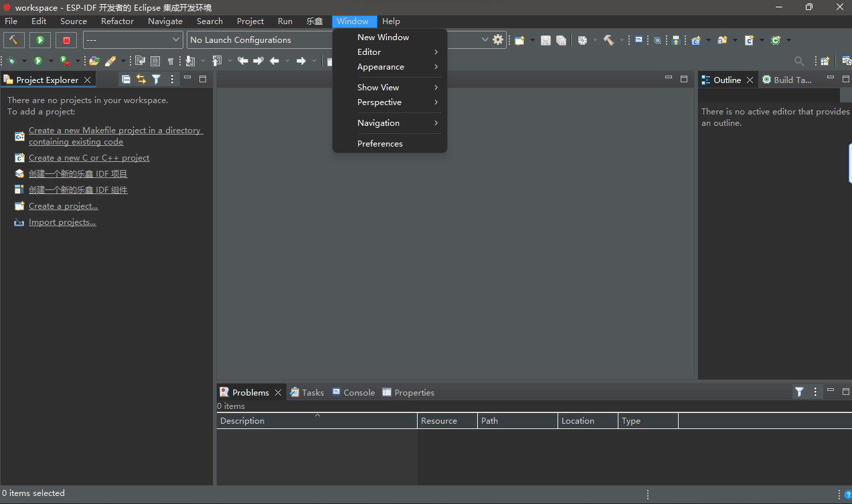The width and height of the screenshot is (852, 504).
Task: Select New Window menu entry
Action: pyautogui.click(x=390, y=37)
